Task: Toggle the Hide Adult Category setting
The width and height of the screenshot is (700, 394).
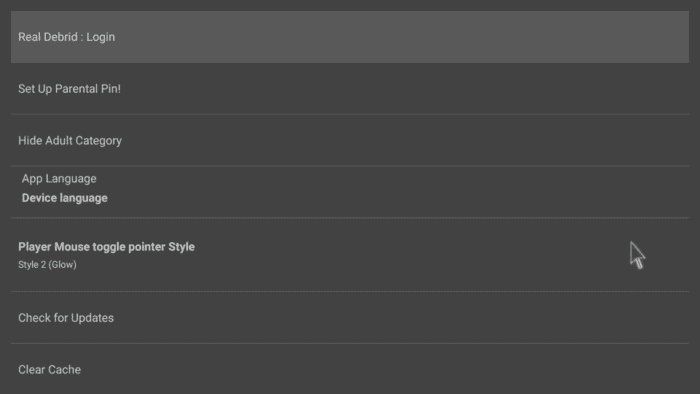Action: [350, 141]
